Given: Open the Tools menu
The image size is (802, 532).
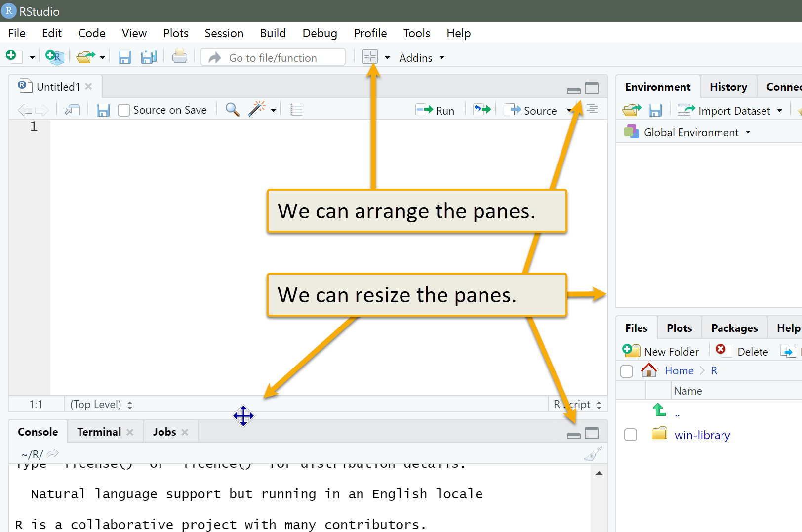Looking at the screenshot, I should pyautogui.click(x=417, y=33).
